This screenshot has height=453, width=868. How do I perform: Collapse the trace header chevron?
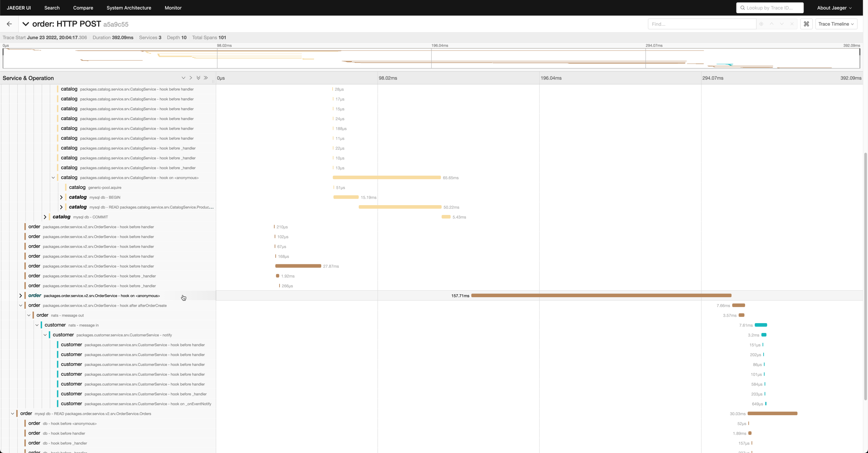point(25,24)
